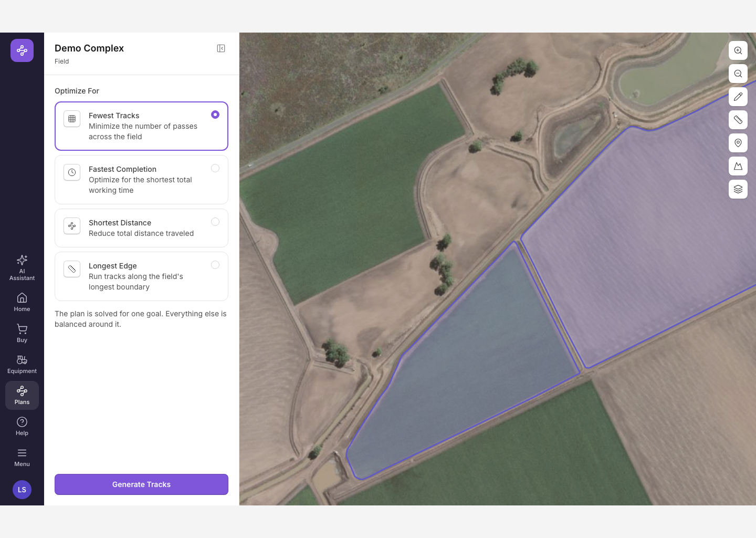Open the Plans section
The width and height of the screenshot is (756, 538).
(x=22, y=395)
